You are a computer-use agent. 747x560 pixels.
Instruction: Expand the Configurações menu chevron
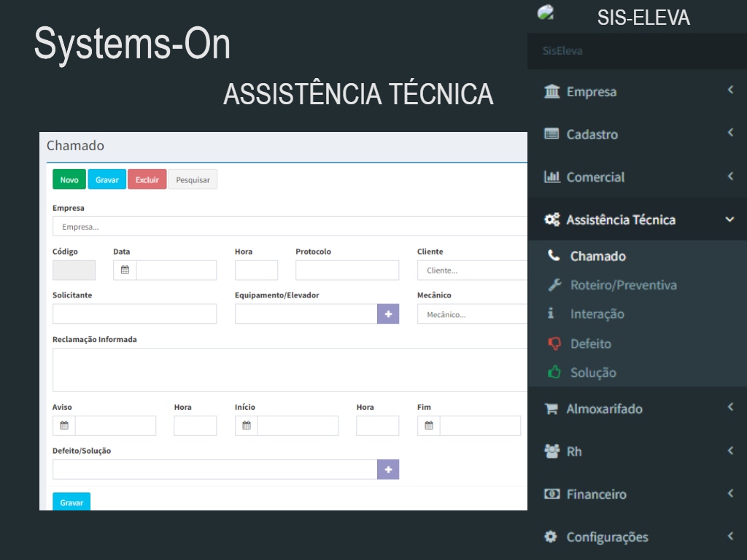(730, 536)
